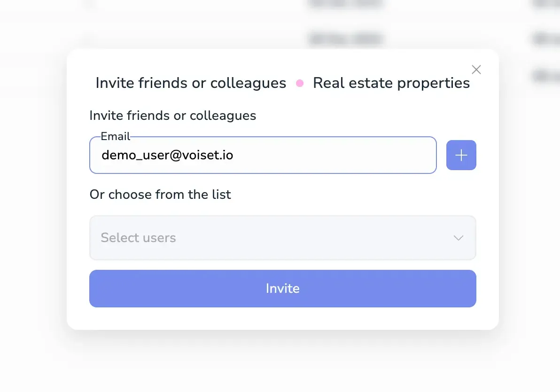Click the Invite friends or colleagues sublabel
The width and height of the screenshot is (560, 392).
tap(172, 116)
